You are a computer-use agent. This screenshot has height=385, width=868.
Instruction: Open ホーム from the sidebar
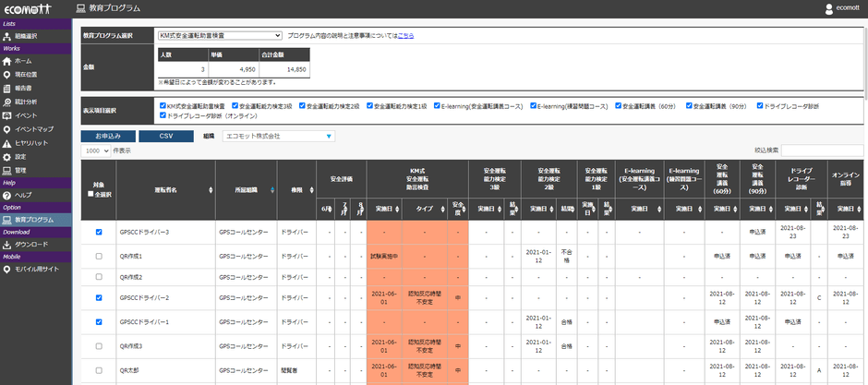23,61
